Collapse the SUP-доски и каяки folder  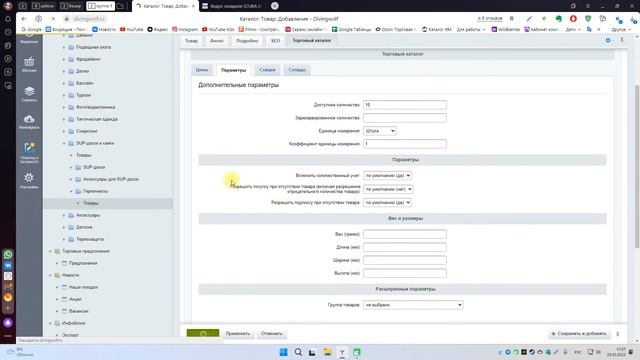(64, 143)
